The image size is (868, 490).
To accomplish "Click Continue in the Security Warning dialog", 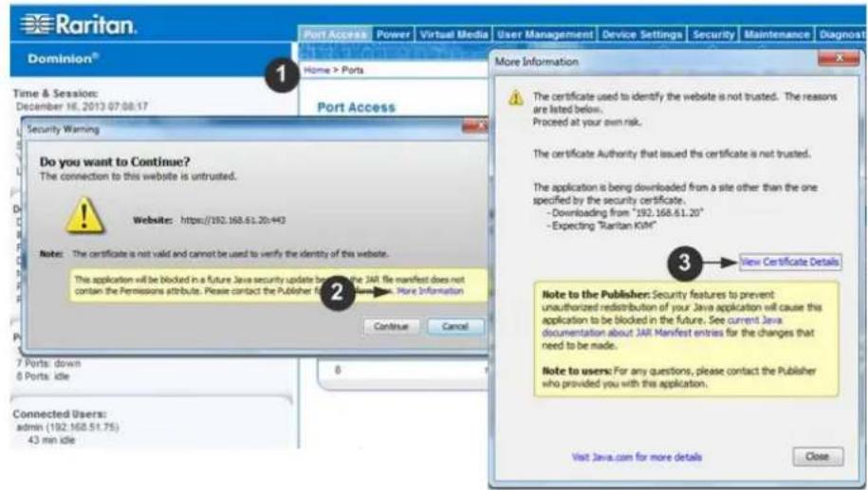I will 391,326.
